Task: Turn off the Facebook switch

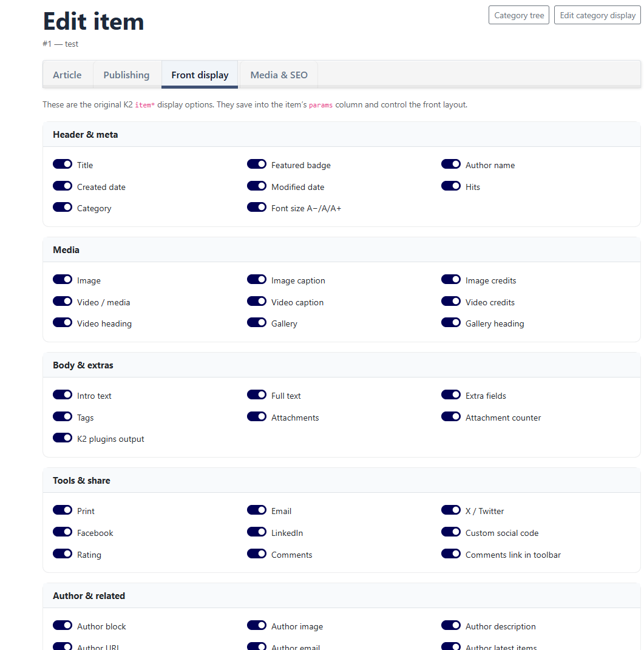Action: 63,532
